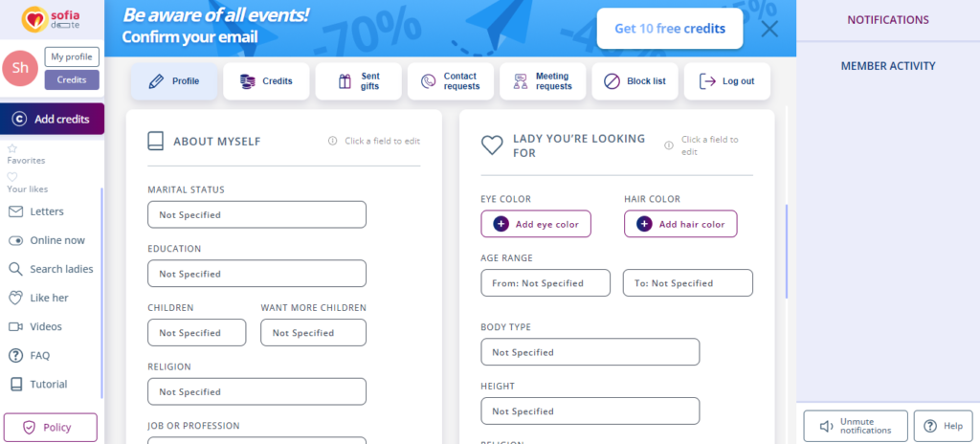Open the Tutorial book icon
The height and width of the screenshot is (444, 980).
tap(15, 384)
